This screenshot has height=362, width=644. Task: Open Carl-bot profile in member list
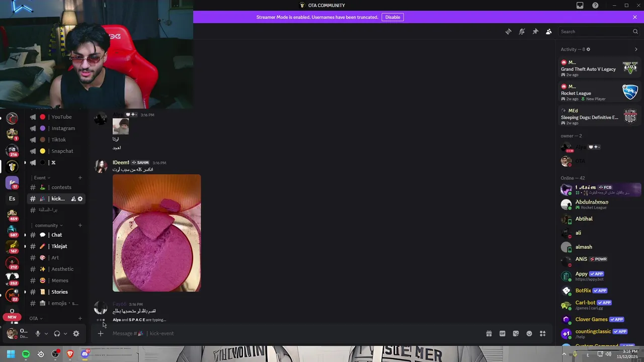click(599, 305)
